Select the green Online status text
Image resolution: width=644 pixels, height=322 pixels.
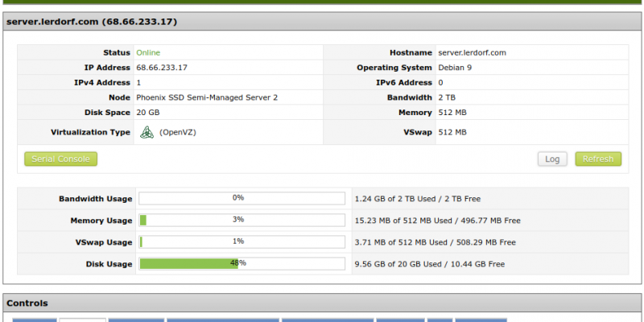[x=148, y=52]
